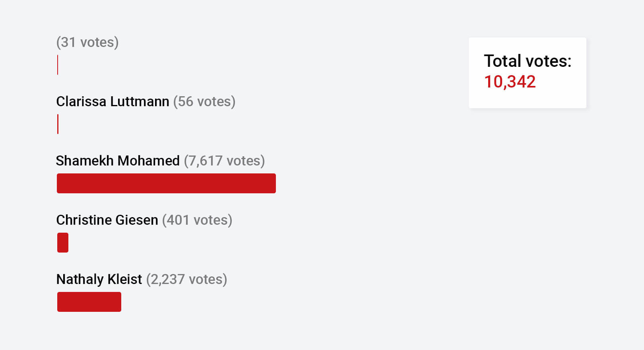
Task: Click the Christine Giesen red vote bar
Action: [63, 243]
